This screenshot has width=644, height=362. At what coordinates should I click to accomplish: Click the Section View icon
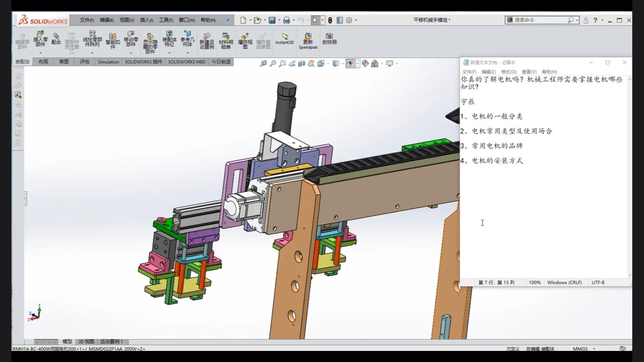(x=302, y=63)
